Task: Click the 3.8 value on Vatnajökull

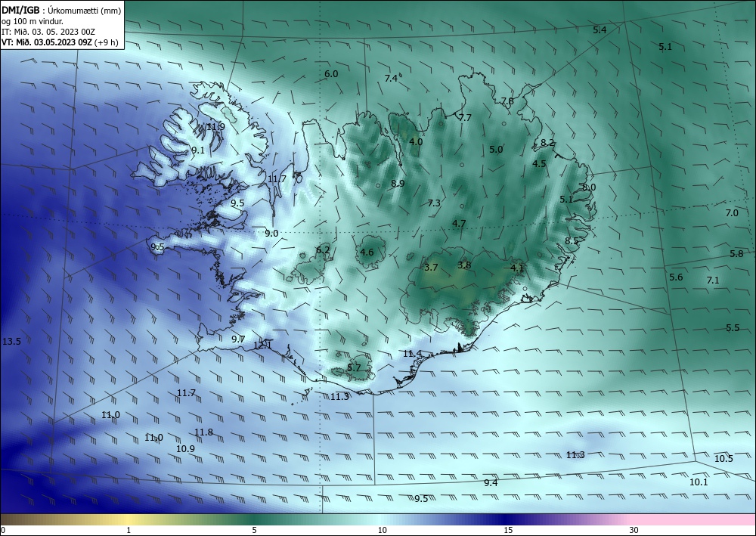Action: point(464,265)
